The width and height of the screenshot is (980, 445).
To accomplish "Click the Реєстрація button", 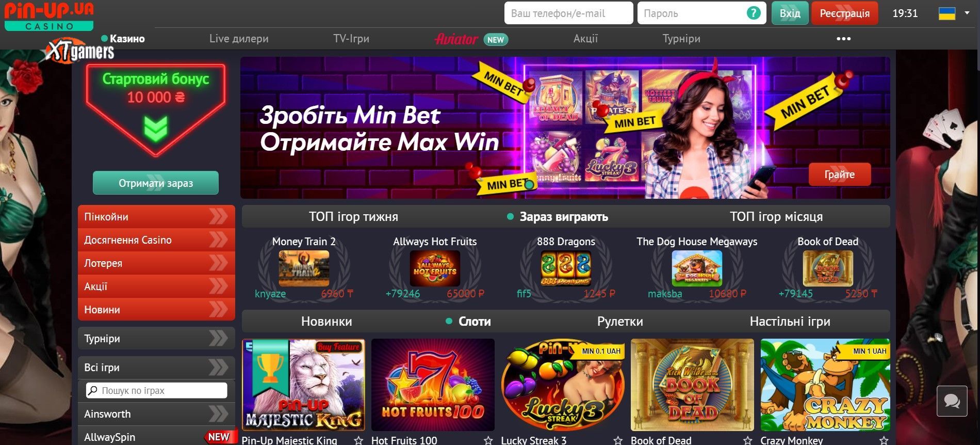I will 844,13.
